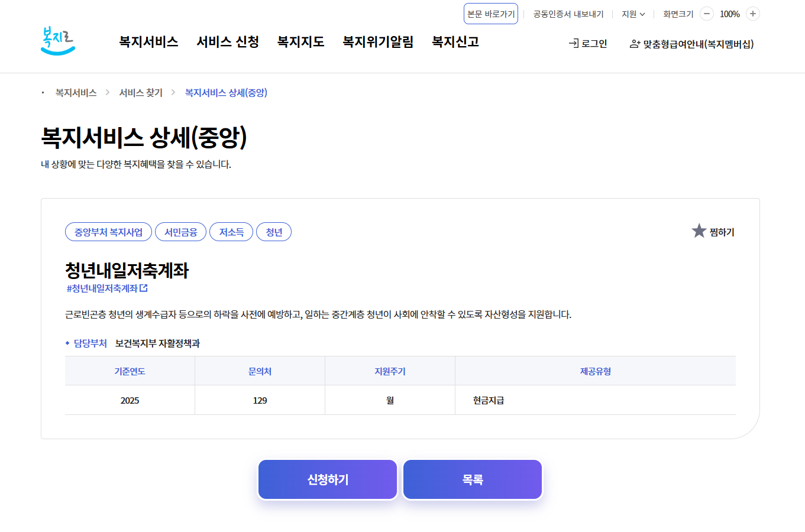Click the 서민금융 tag
This screenshot has width=805, height=532.
tap(180, 232)
